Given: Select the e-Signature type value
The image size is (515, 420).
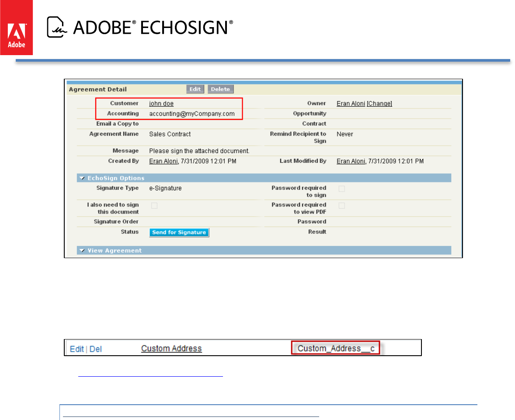Looking at the screenshot, I should pos(165,188).
